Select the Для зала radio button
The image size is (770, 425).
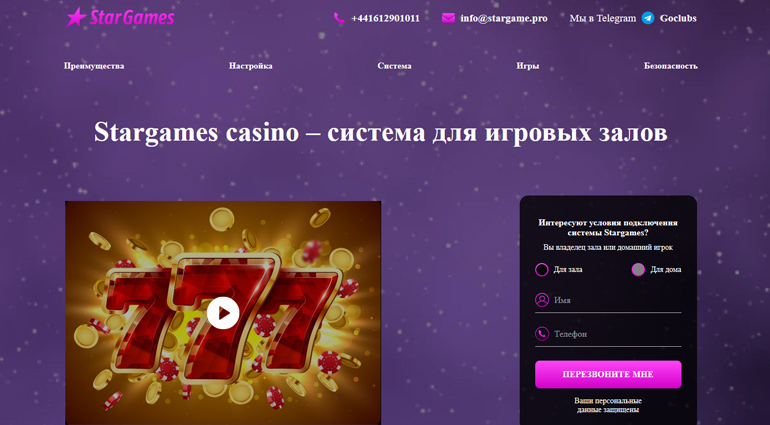(x=542, y=269)
